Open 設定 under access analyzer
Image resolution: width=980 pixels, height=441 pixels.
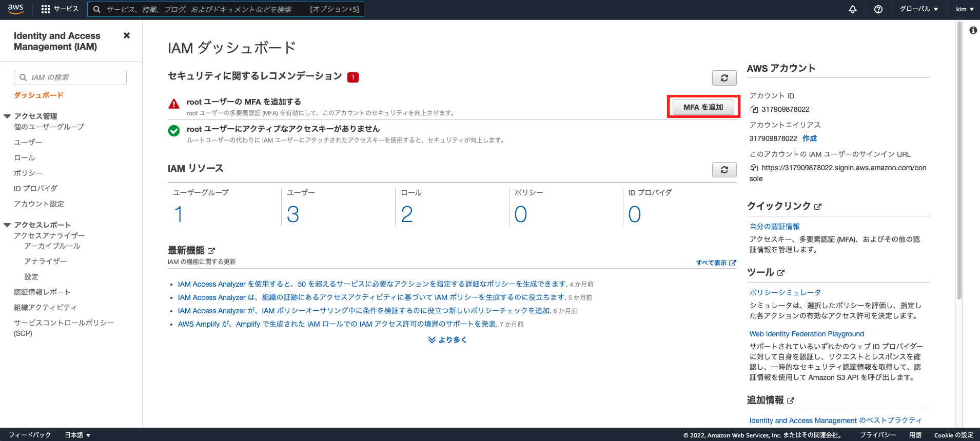coord(31,276)
